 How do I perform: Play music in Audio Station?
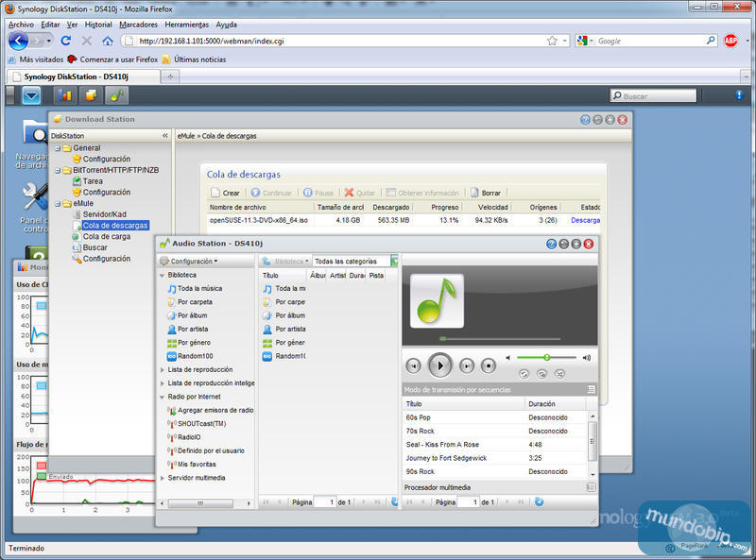(x=439, y=365)
